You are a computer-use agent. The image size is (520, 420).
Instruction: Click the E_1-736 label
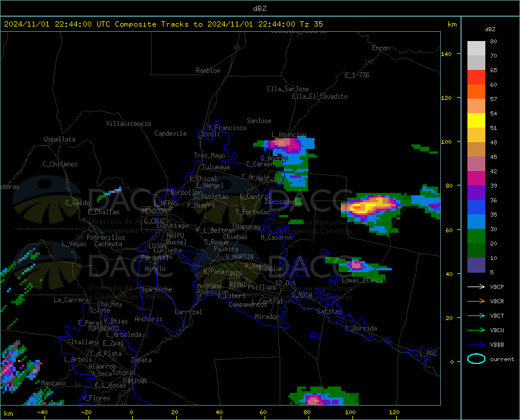tap(357, 75)
